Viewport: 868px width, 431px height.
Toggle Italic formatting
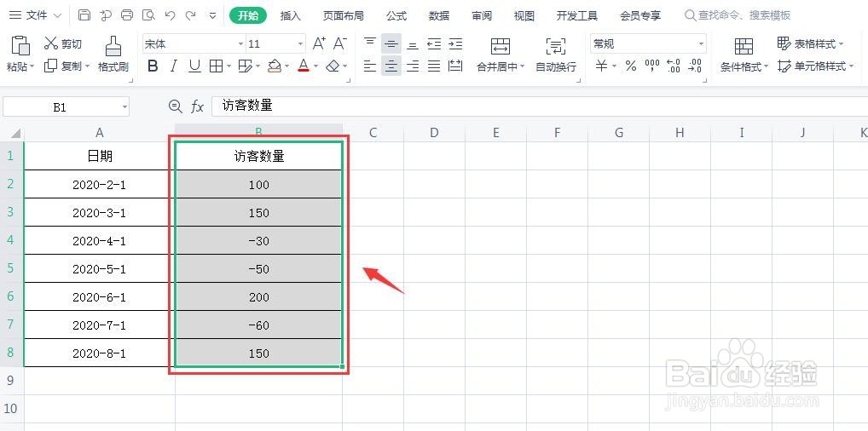coord(174,66)
